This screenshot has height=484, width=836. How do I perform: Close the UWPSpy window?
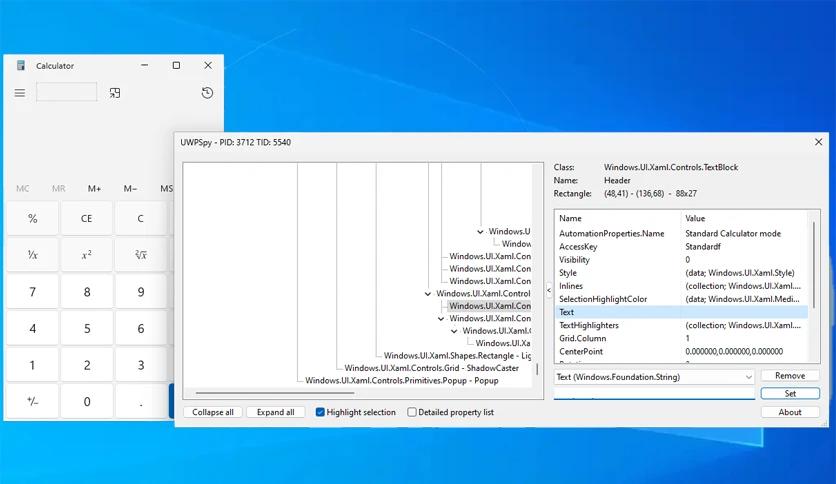click(818, 142)
